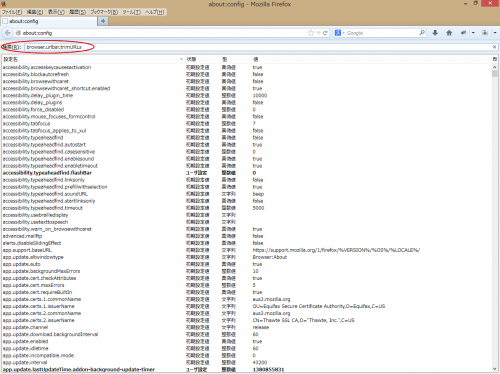This screenshot has height=374, width=500.
Task: Click the 43200 value of app.update.interval
Action: tap(260, 362)
